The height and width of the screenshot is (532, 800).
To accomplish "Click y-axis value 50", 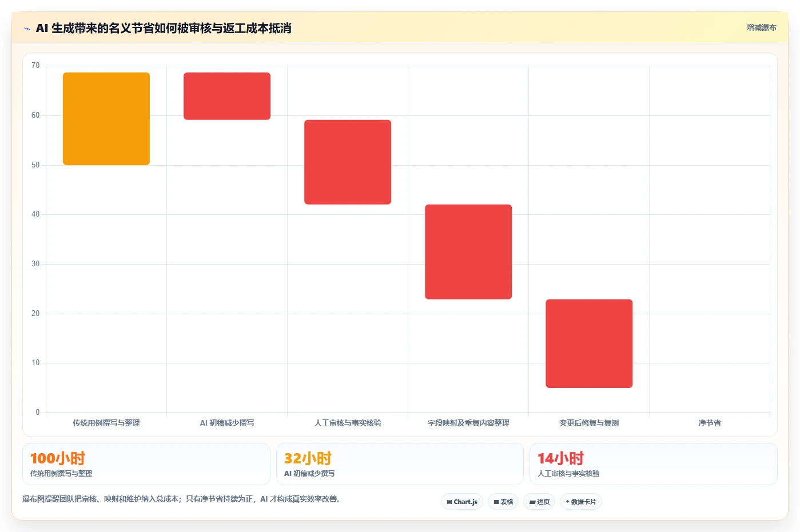I will (x=35, y=165).
